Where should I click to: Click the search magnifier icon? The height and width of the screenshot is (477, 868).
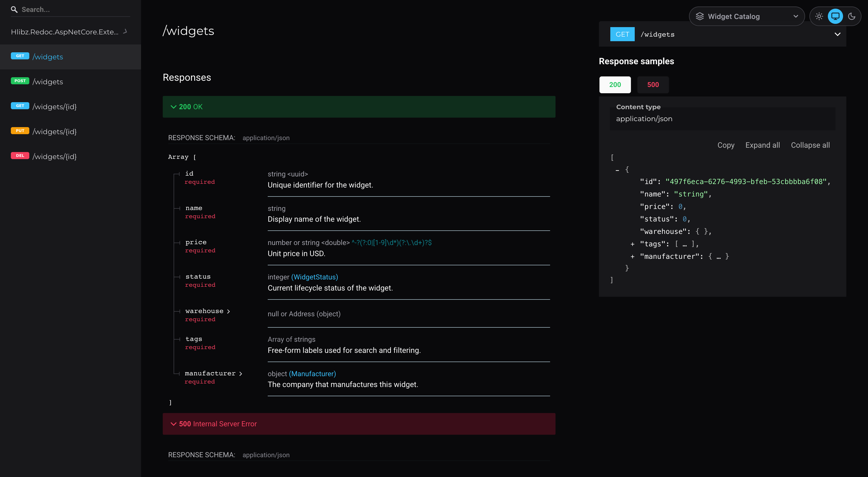click(14, 9)
